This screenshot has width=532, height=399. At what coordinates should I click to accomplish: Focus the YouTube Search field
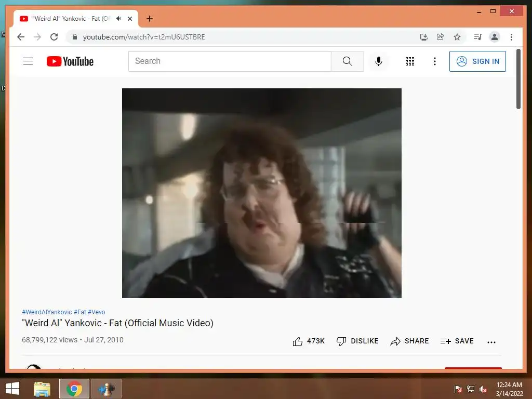coord(230,61)
